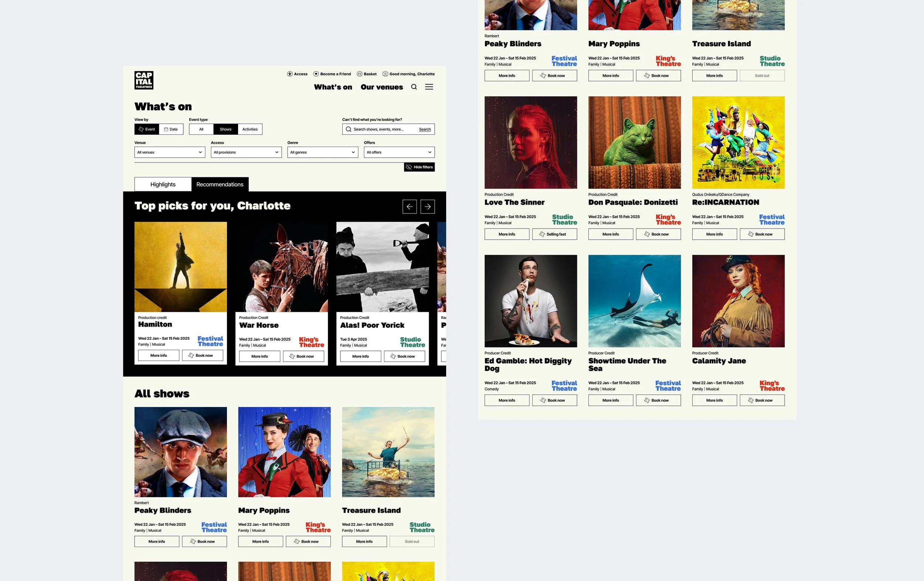Advance Top picks carousel with right arrow

(x=428, y=206)
